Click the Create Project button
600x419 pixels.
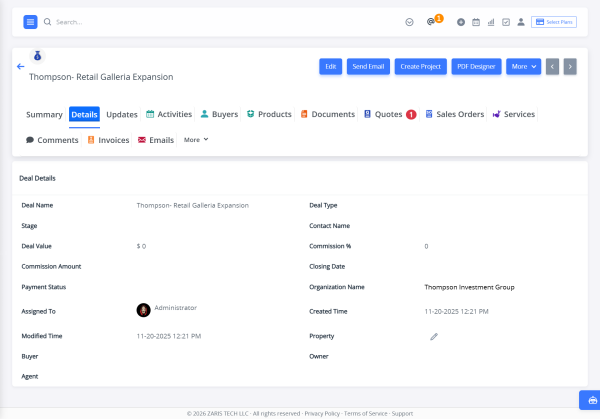point(421,67)
